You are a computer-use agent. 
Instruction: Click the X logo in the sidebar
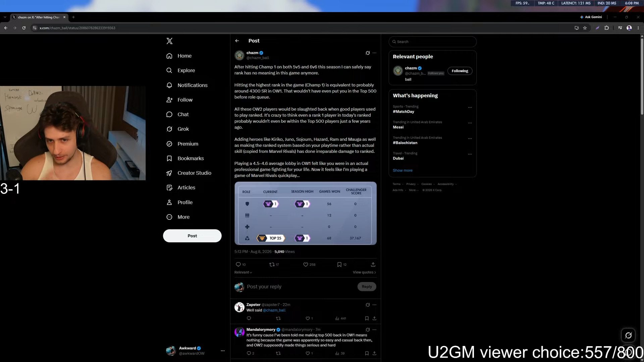(x=169, y=41)
